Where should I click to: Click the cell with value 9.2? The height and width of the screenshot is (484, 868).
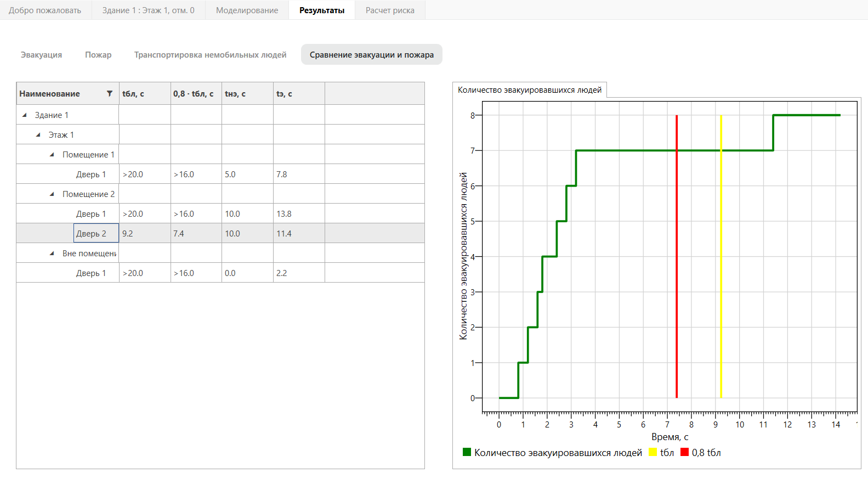145,234
